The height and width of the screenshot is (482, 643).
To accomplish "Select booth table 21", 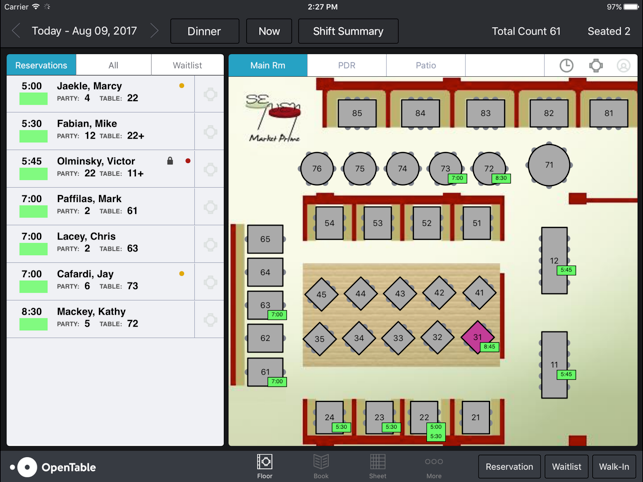I will [475, 417].
